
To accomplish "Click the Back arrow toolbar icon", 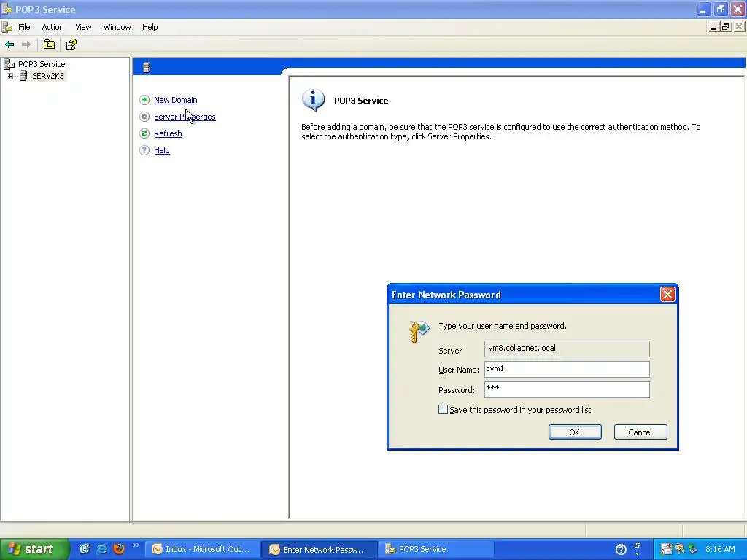I will [x=9, y=44].
